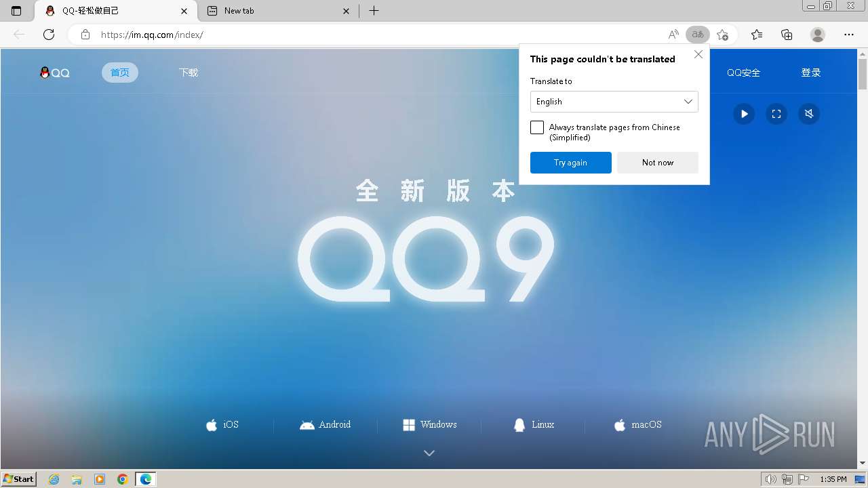Open Read aloud feature
Image resolution: width=868 pixels, height=488 pixels.
pos(673,35)
